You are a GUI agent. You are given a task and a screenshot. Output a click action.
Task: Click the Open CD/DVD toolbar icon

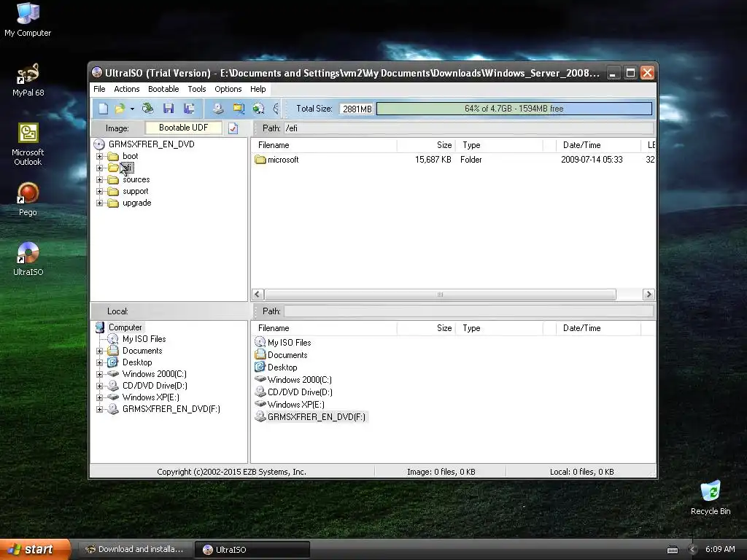click(148, 109)
